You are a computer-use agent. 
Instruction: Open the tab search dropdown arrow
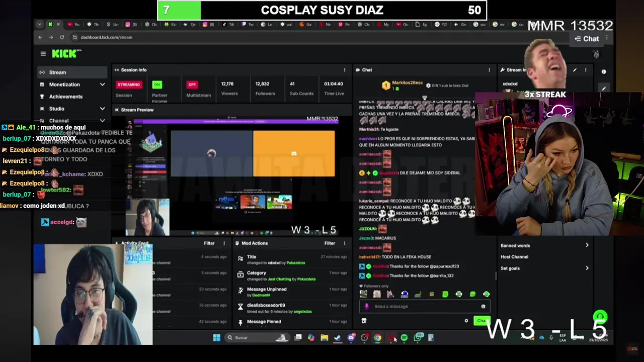[39, 24]
